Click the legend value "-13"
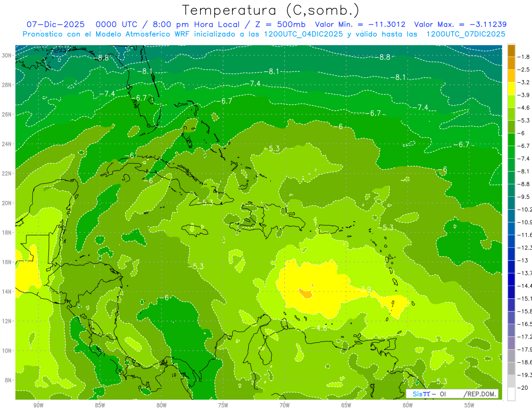This screenshot has width=532, height=411. [523, 260]
